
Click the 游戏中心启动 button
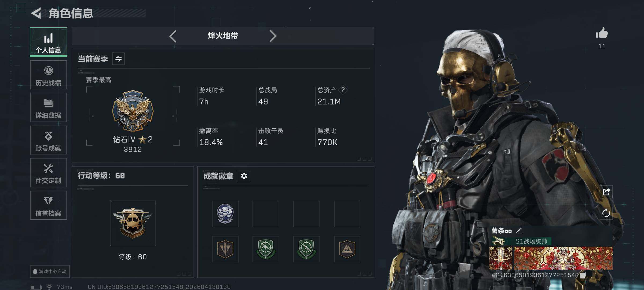tap(50, 271)
